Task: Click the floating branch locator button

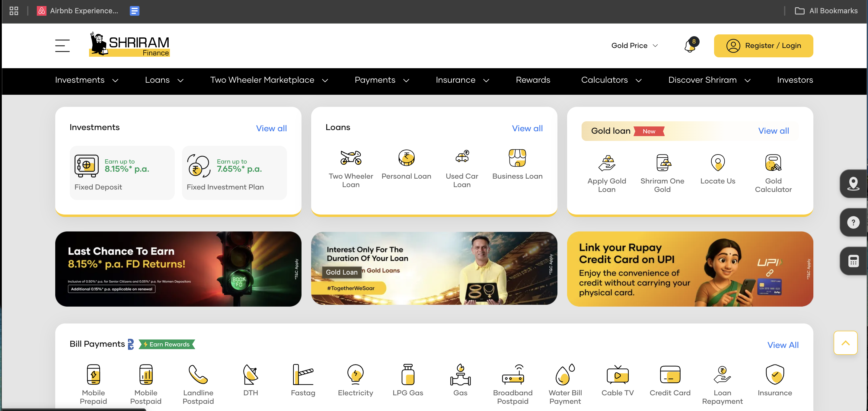Action: coord(853,183)
